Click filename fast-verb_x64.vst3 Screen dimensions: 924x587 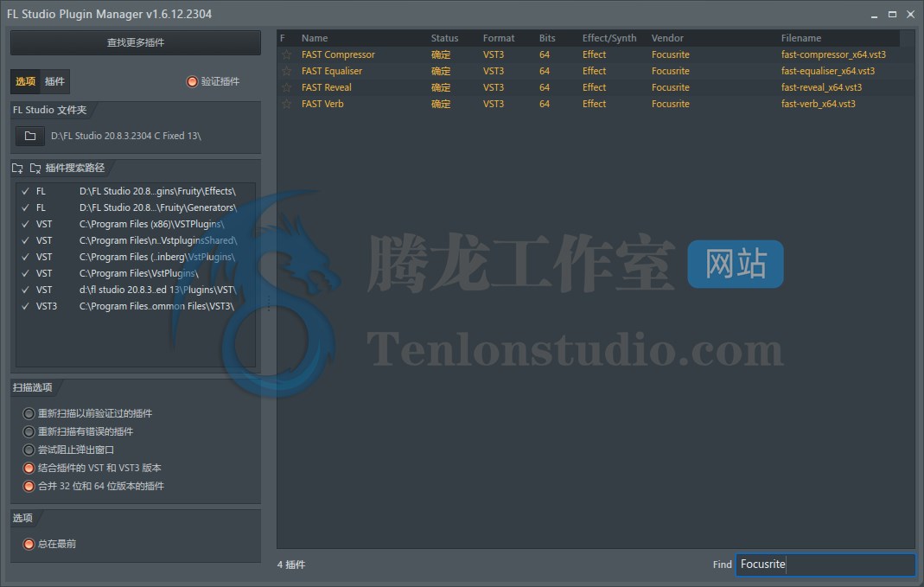point(818,105)
